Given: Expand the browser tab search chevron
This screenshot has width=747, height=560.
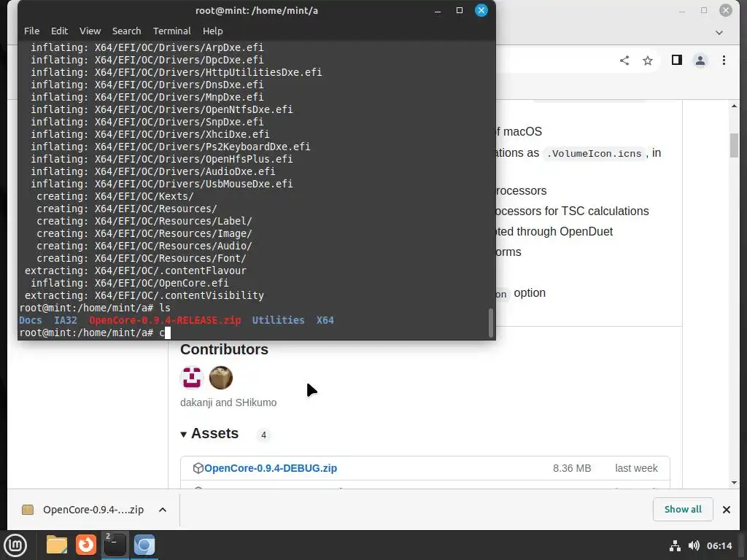Looking at the screenshot, I should tap(719, 32).
